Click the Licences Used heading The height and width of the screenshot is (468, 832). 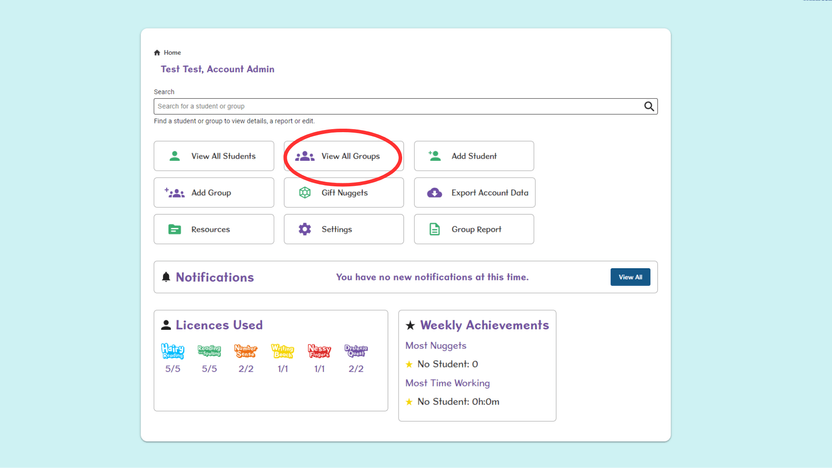pyautogui.click(x=219, y=325)
